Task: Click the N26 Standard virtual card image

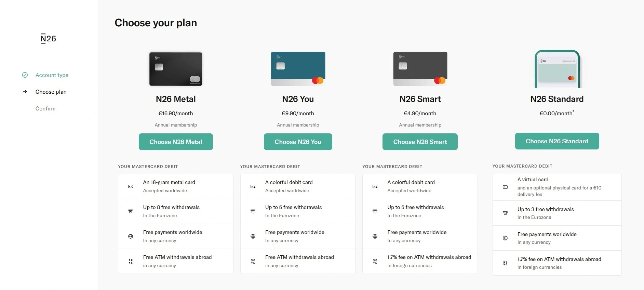Action: click(x=557, y=69)
